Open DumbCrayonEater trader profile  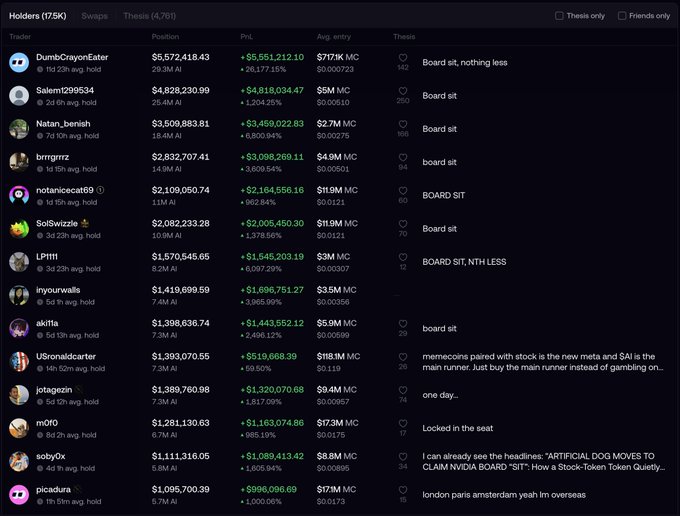click(x=72, y=57)
